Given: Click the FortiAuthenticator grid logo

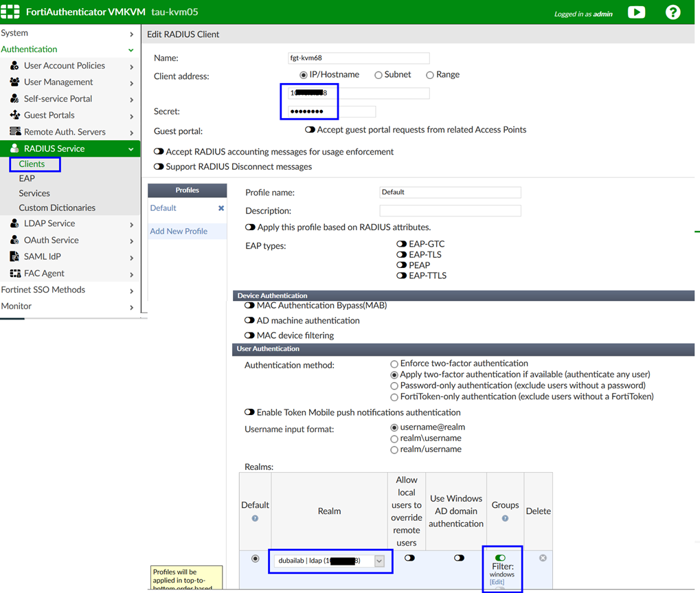Looking at the screenshot, I should click(10, 12).
